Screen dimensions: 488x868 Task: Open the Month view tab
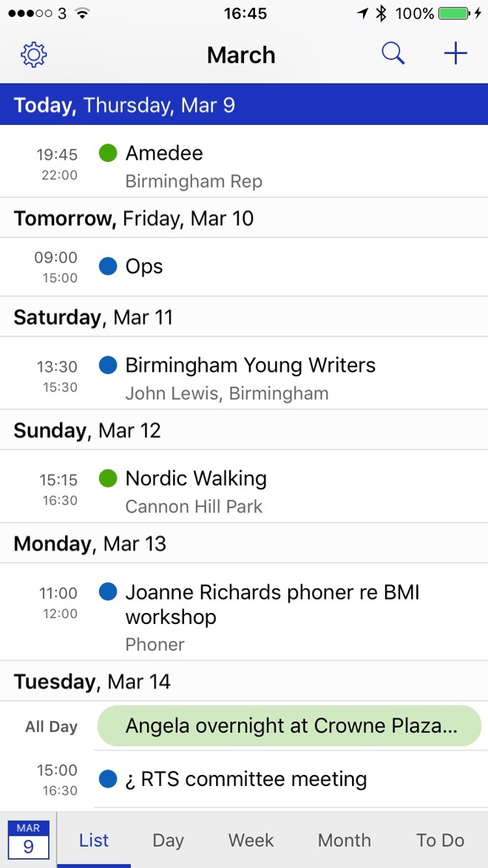coord(344,841)
